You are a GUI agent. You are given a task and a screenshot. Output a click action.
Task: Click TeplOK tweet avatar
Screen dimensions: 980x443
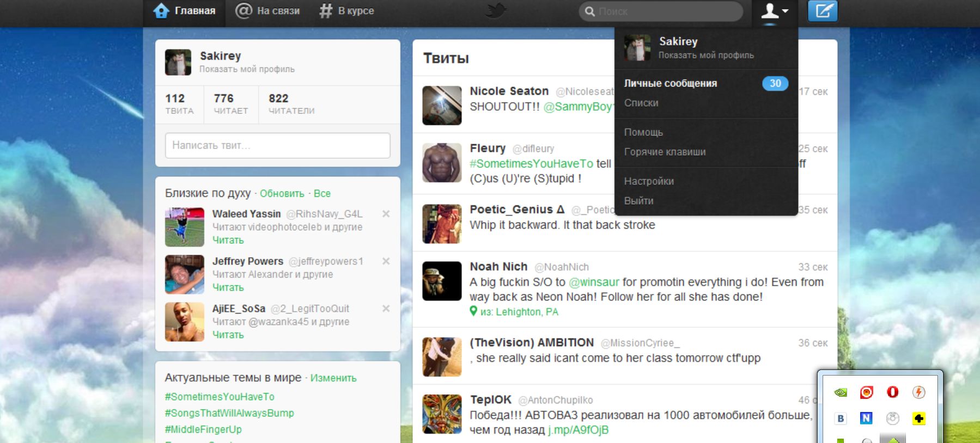click(x=442, y=414)
